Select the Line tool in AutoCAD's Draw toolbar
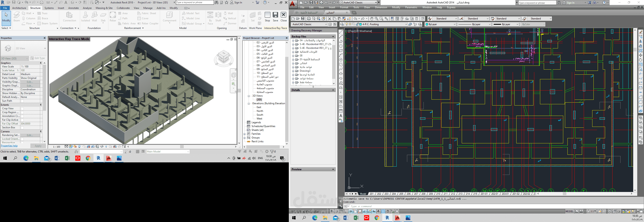The image size is (644, 222). point(341,32)
